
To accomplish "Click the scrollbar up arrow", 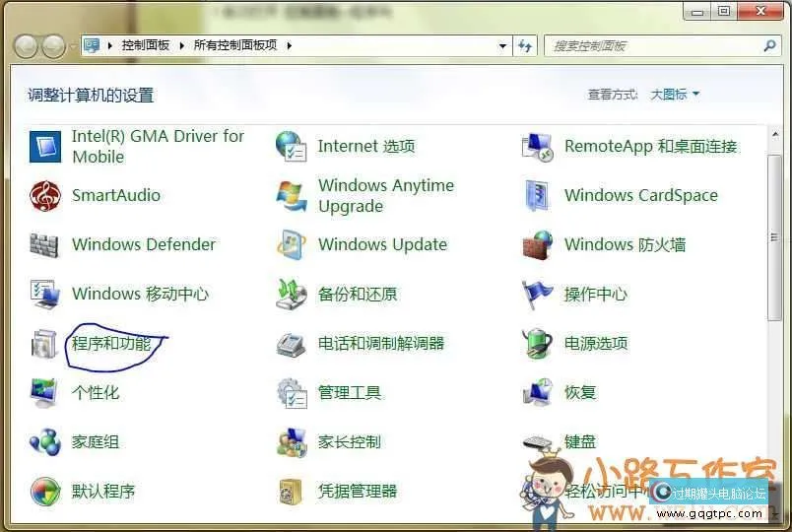I will [775, 134].
